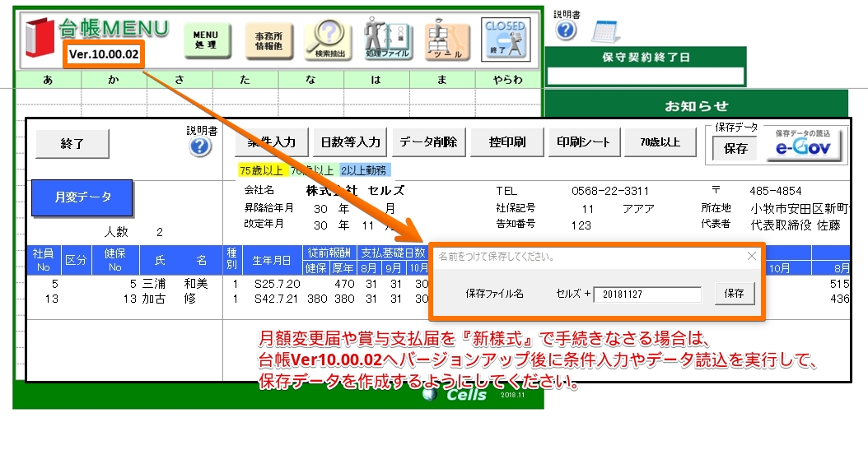Viewport: 868px width, 450px height.
Task: Click the データ削除 button
Action: [x=428, y=142]
